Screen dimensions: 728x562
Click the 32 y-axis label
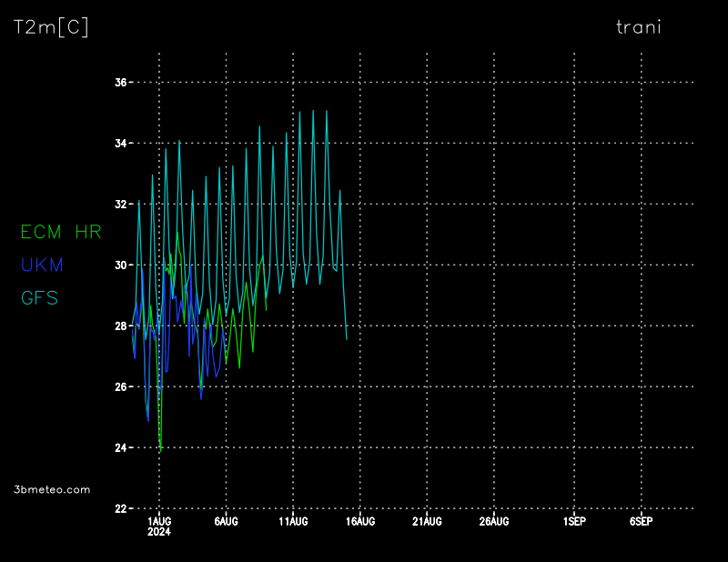120,205
